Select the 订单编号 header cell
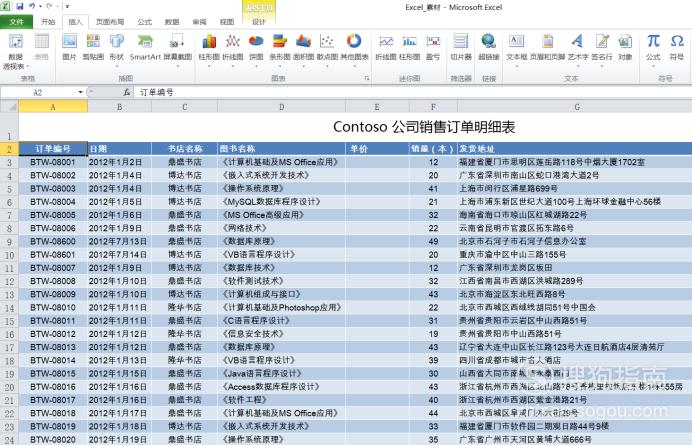Screen dimensions: 692x445 click(x=53, y=149)
